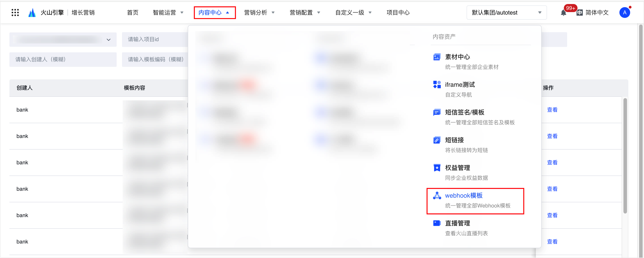
Task: Click the 增长营销 product title
Action: [83, 13]
